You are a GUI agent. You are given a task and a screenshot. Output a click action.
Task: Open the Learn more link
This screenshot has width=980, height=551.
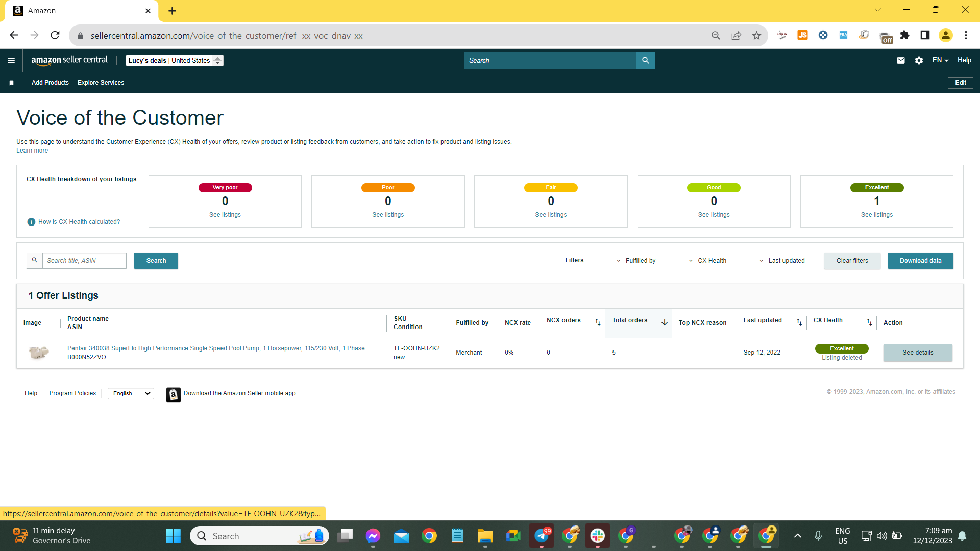pos(32,151)
